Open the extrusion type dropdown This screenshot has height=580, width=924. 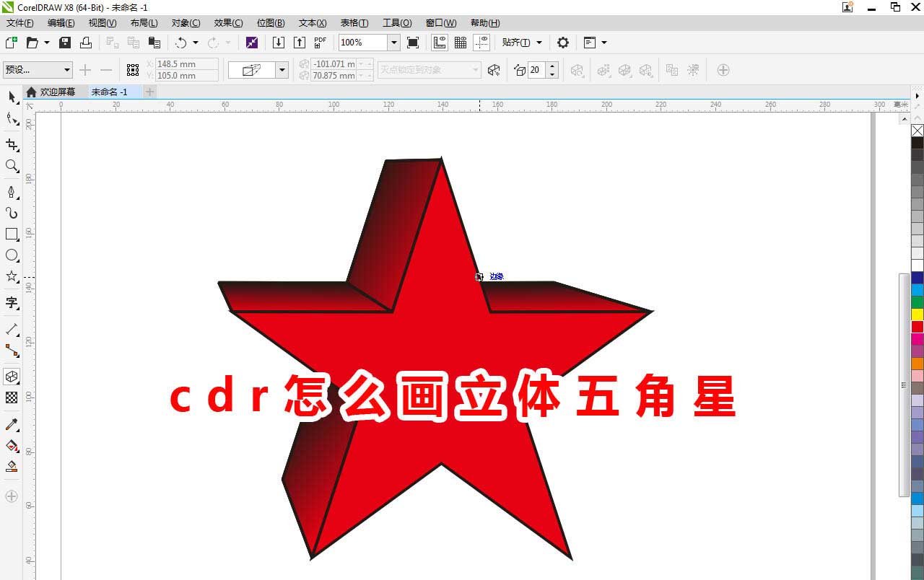282,70
